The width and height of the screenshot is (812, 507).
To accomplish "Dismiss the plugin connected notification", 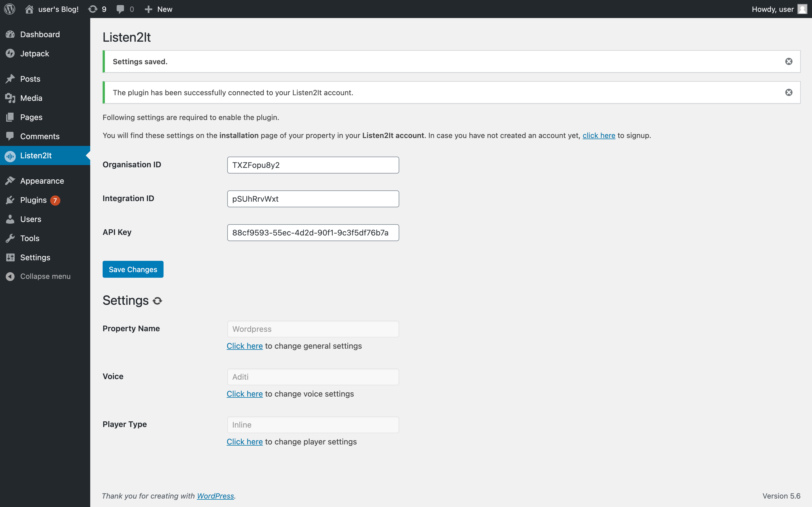I will click(x=789, y=92).
